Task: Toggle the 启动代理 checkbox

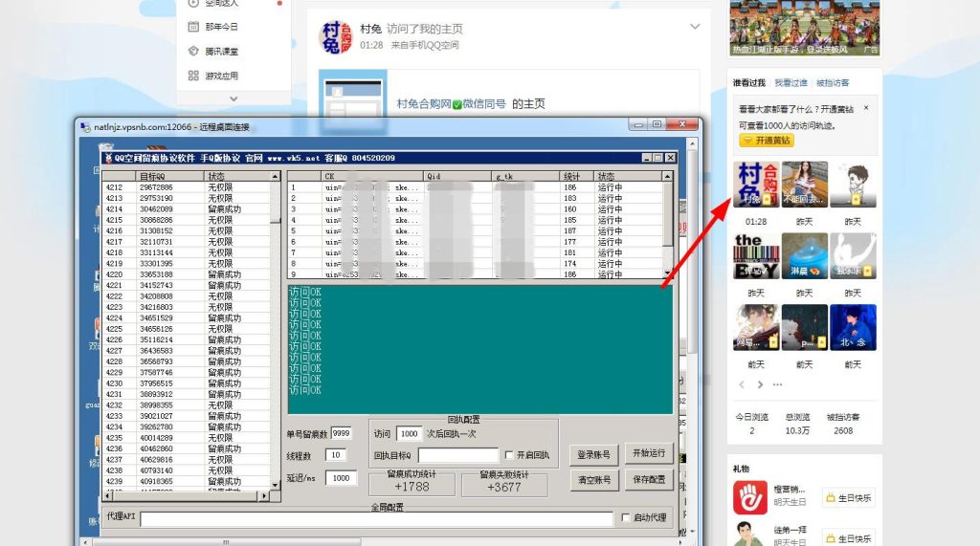Action: click(x=626, y=518)
